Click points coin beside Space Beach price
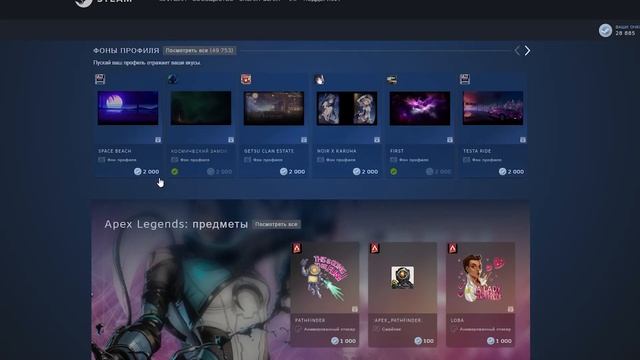 pyautogui.click(x=138, y=172)
